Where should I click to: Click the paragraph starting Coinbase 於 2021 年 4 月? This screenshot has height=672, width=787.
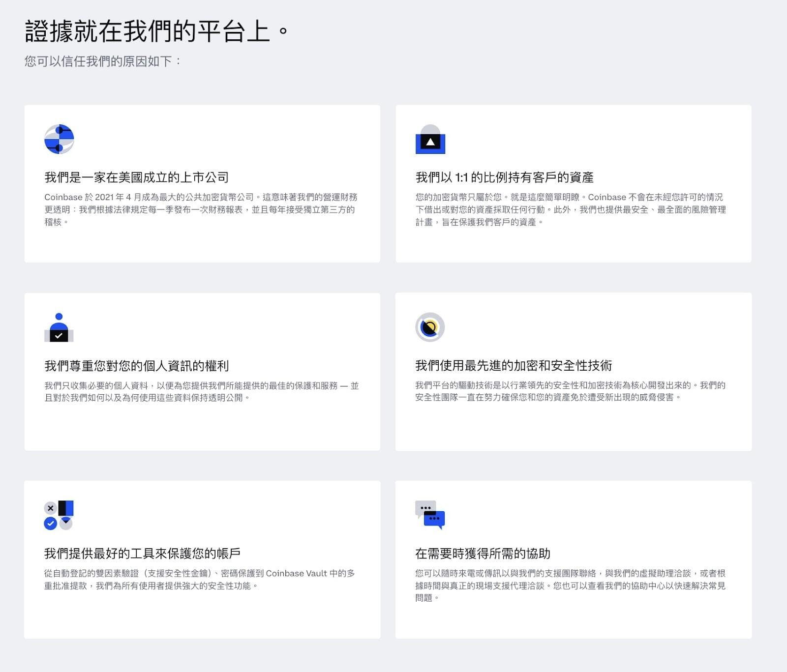pos(201,209)
